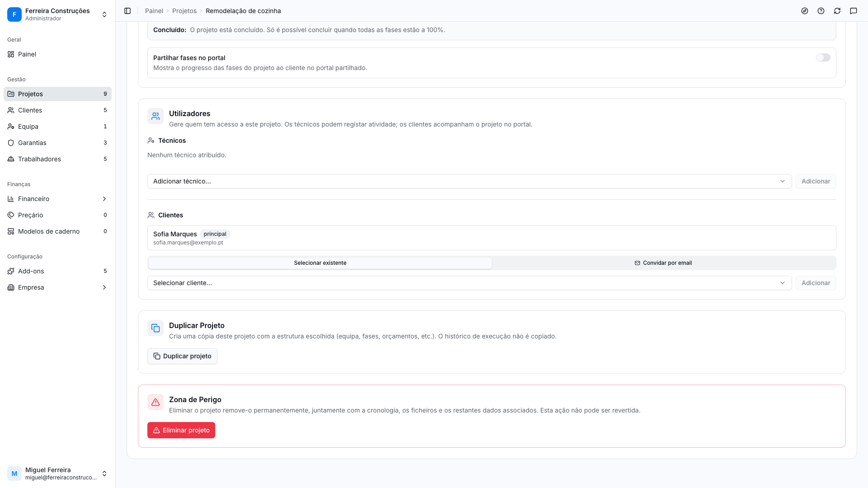Click the red Eliminar projeto button
Image resolution: width=868 pixels, height=488 pixels.
(x=181, y=430)
